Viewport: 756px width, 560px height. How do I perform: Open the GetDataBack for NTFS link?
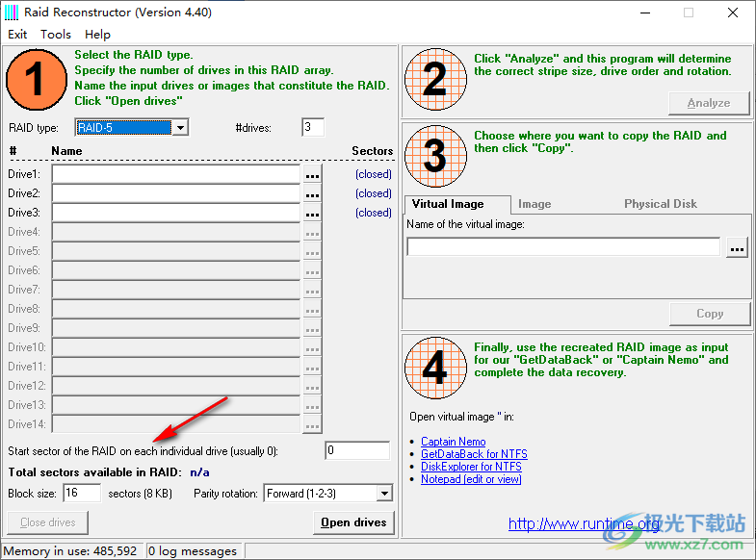[474, 454]
